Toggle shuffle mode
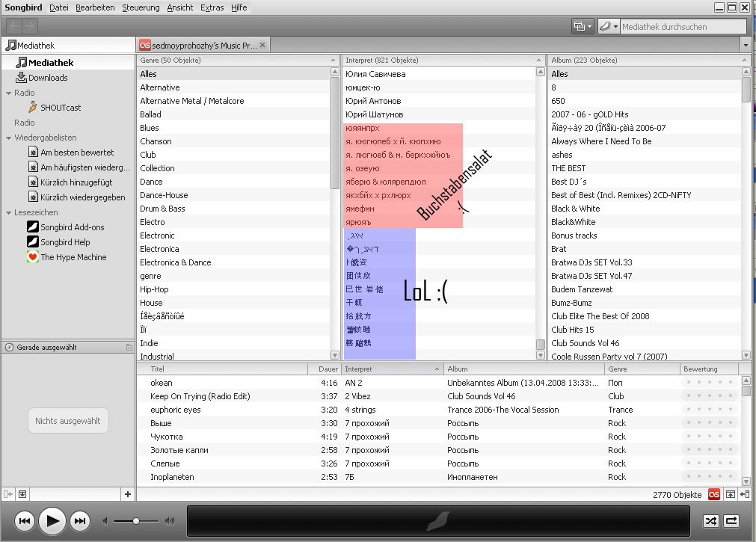The width and height of the screenshot is (756, 542). coord(711,521)
